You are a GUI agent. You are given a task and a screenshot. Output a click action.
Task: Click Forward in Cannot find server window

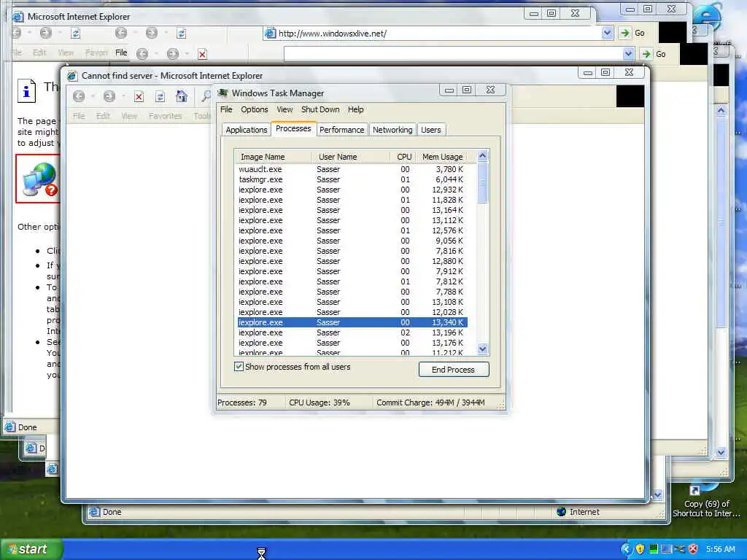109,97
